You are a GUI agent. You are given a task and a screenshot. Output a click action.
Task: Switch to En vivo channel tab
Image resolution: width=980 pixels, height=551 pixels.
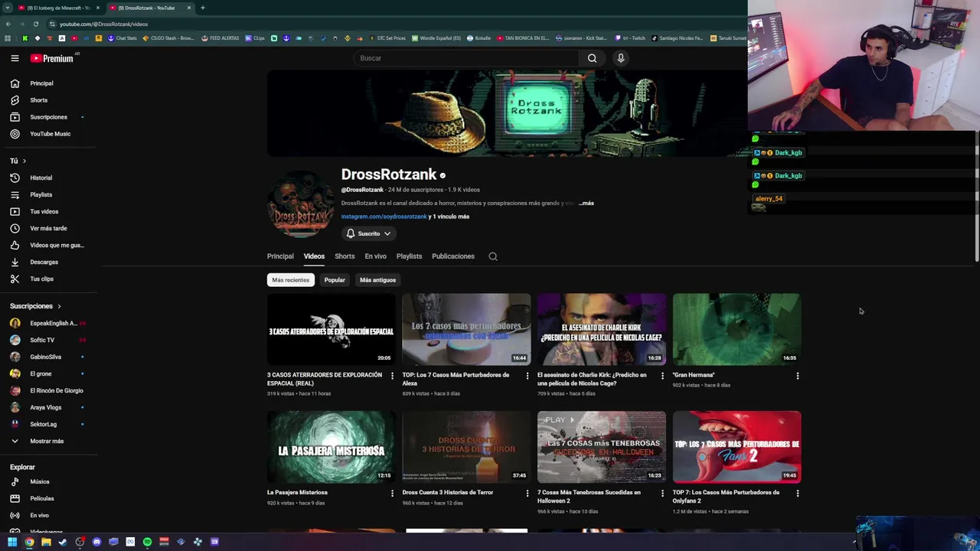pos(375,256)
